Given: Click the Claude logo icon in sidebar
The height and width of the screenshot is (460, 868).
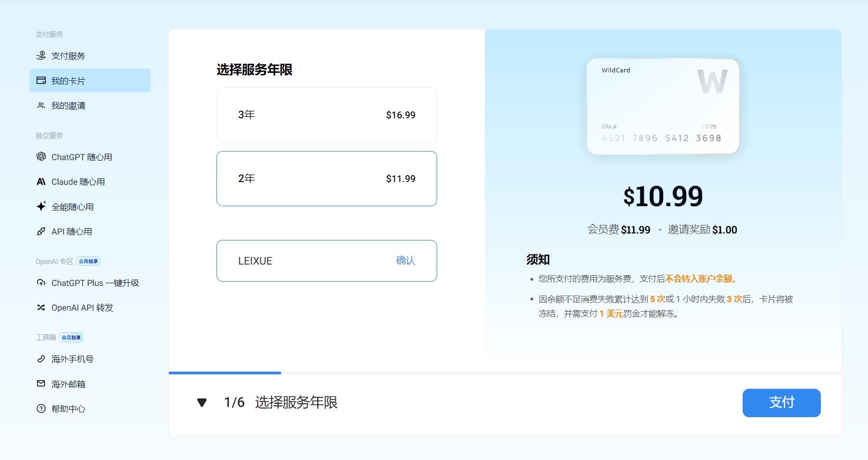Looking at the screenshot, I should (41, 182).
